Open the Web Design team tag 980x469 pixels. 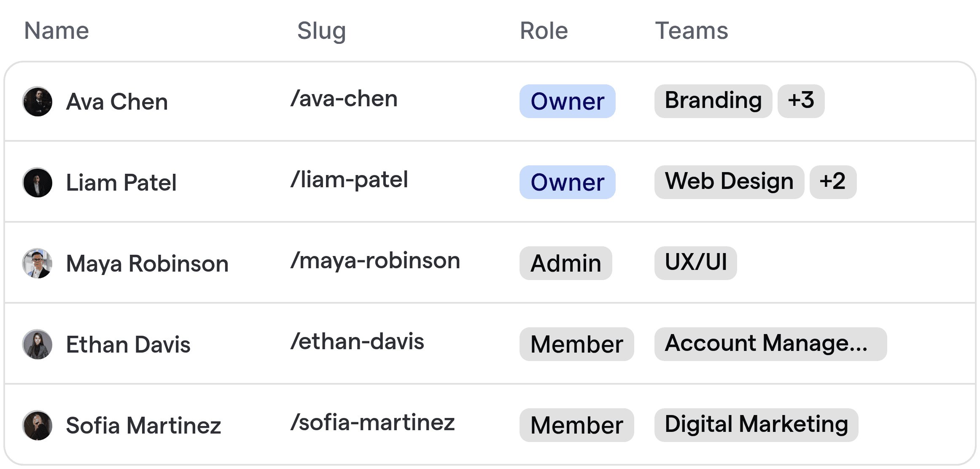pyautogui.click(x=729, y=182)
